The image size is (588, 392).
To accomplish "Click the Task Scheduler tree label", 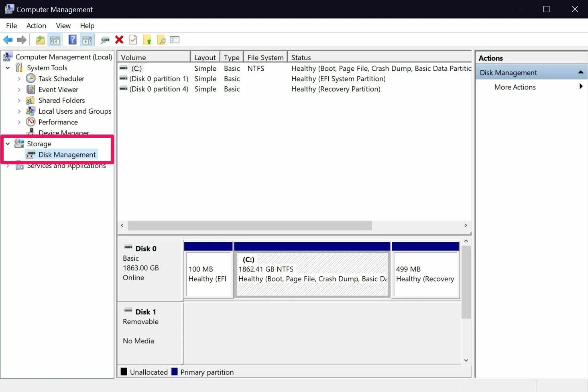I will click(61, 79).
